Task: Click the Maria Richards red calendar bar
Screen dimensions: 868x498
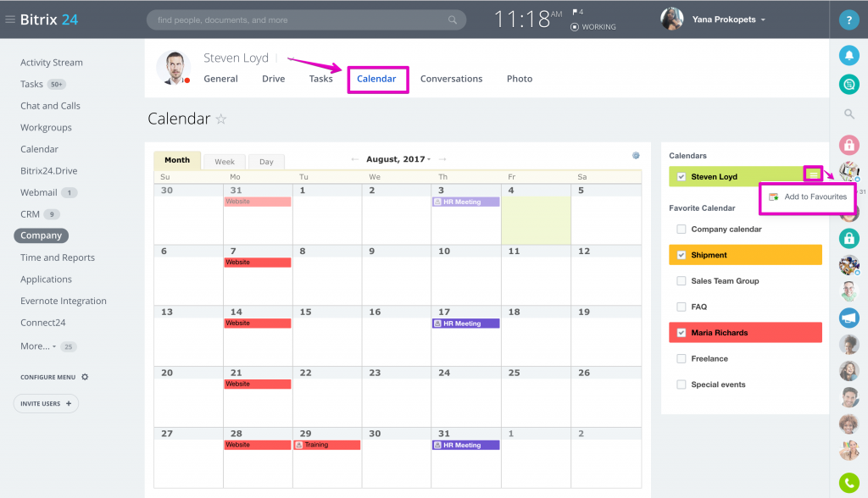Action: click(745, 333)
